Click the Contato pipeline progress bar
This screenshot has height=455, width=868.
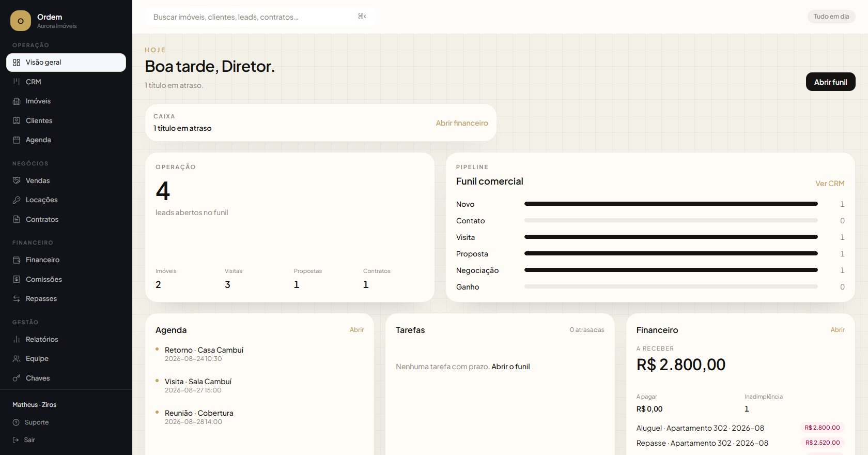pyautogui.click(x=671, y=220)
